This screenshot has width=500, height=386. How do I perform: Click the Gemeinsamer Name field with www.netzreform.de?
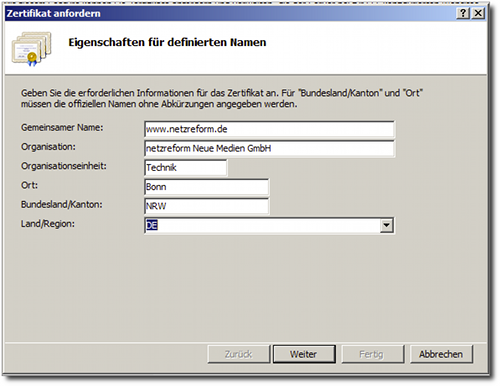click(269, 129)
